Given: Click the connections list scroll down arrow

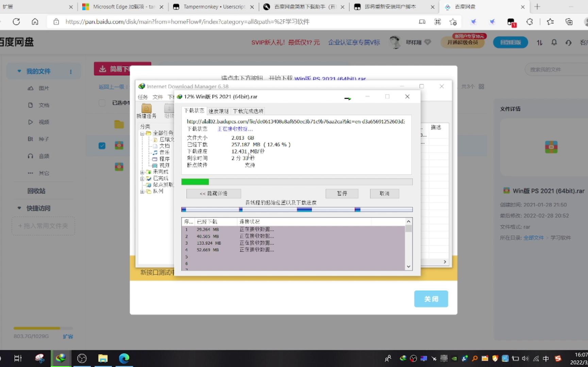Looking at the screenshot, I should pos(408,266).
